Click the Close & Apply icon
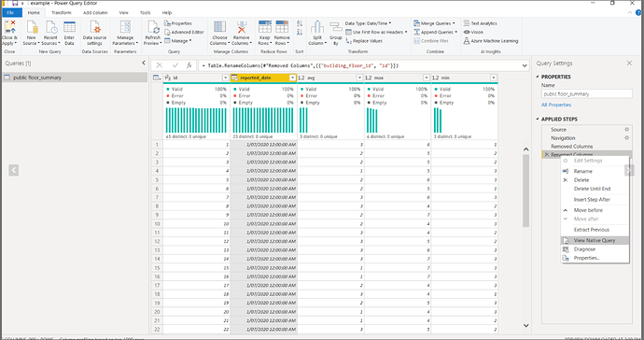The height and width of the screenshot is (340, 644). click(x=9, y=27)
